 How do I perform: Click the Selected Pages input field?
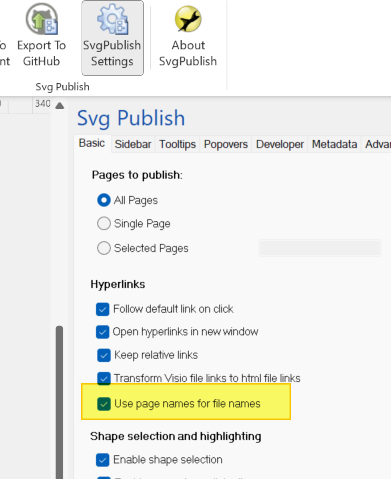click(320, 248)
